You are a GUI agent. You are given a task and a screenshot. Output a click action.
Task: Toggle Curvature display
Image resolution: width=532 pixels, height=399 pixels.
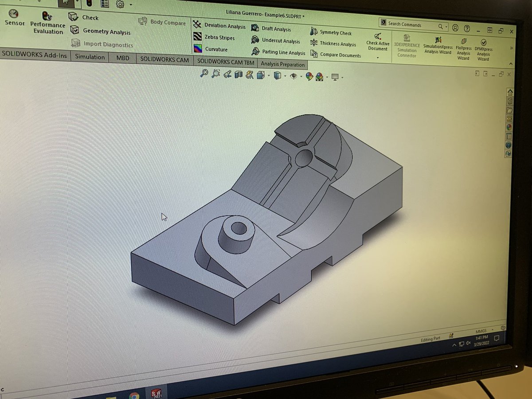(211, 49)
